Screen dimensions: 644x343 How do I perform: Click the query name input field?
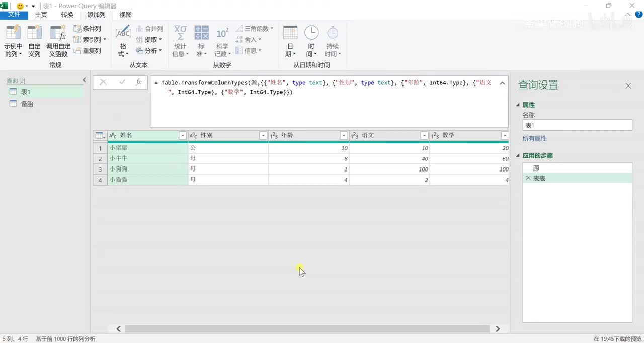pos(577,125)
